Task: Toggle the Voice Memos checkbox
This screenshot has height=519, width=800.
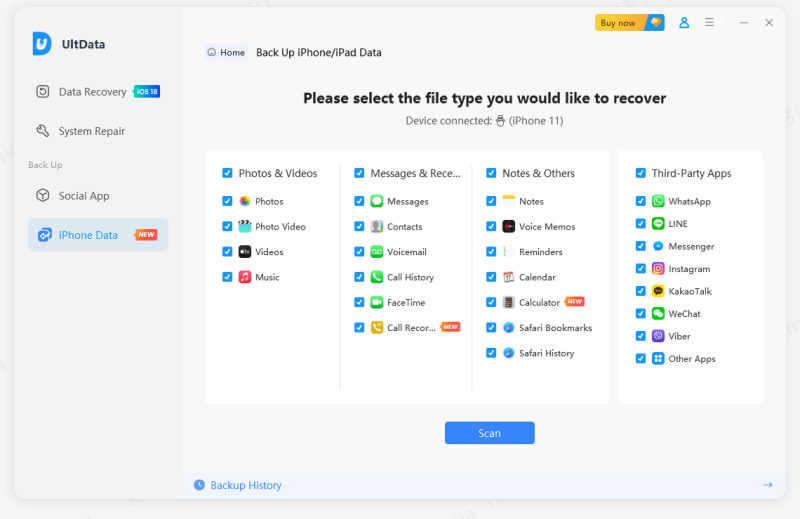Action: 491,226
